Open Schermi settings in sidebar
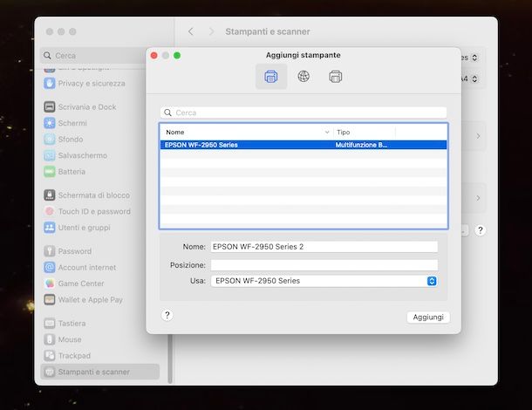 [65, 123]
